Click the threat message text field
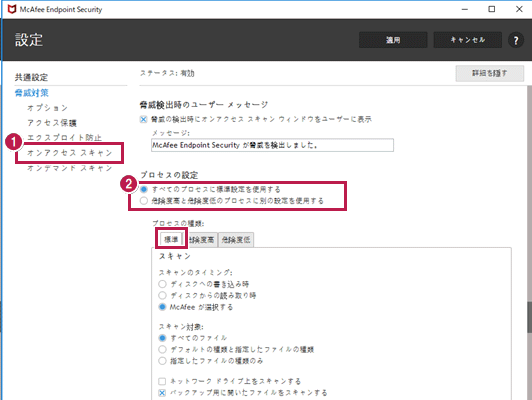 point(272,145)
